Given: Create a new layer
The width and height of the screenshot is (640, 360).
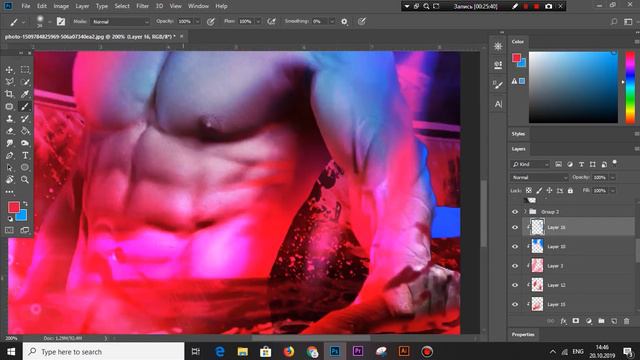Looking at the screenshot, I should [614, 321].
